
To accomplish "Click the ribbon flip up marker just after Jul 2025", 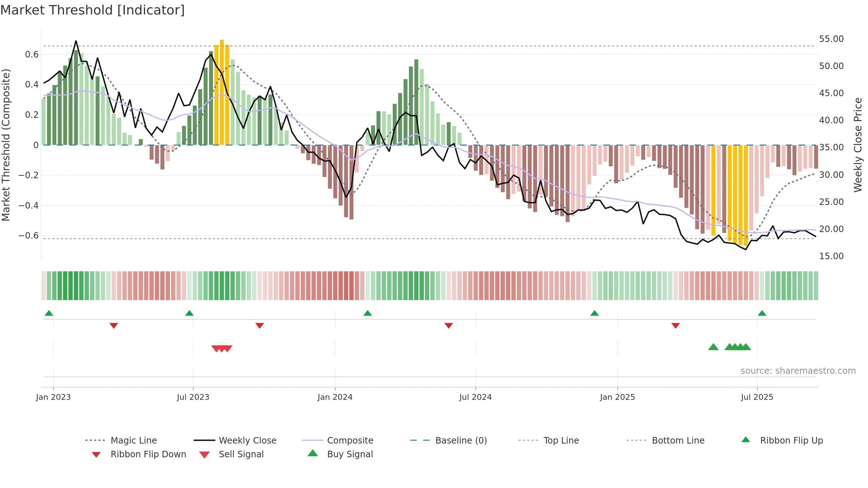I will pyautogui.click(x=762, y=313).
